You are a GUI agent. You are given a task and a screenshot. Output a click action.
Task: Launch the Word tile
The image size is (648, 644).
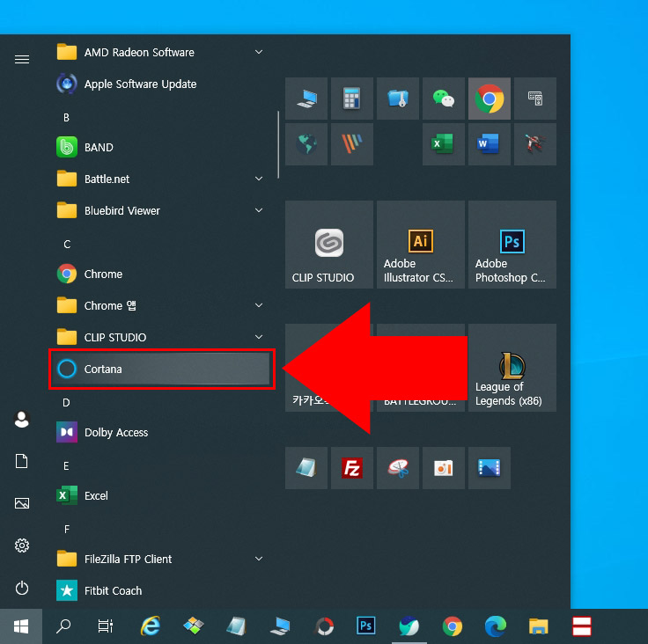click(490, 144)
